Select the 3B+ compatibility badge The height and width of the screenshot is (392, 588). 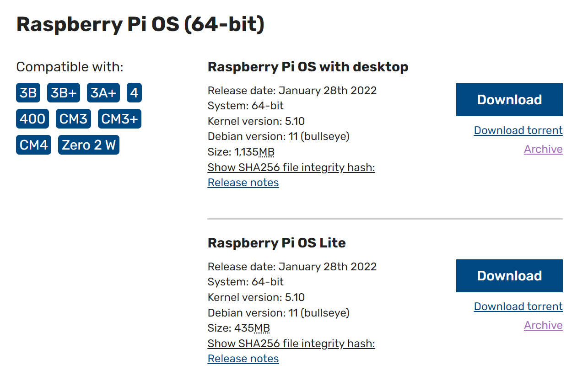pyautogui.click(x=64, y=92)
